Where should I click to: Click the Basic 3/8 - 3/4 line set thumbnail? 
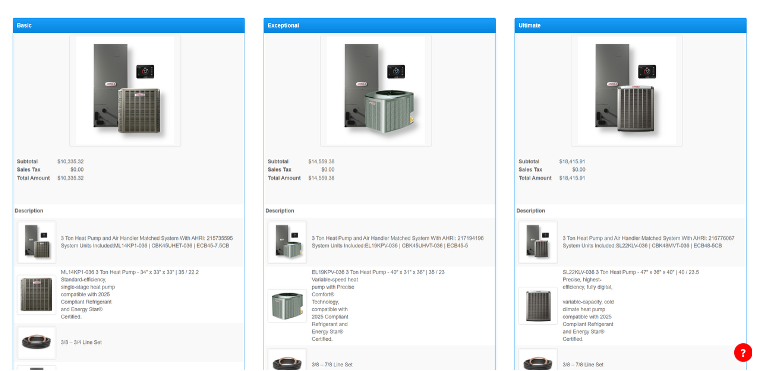[x=37, y=342]
